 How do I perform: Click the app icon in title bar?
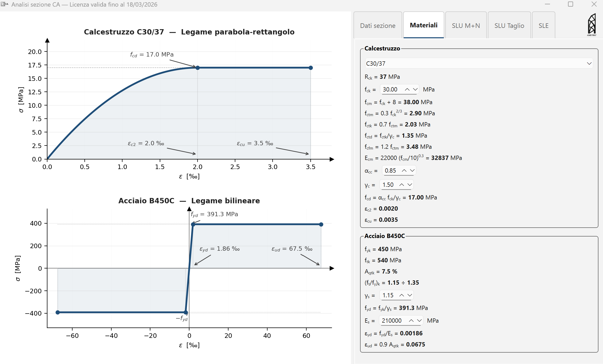4,4
